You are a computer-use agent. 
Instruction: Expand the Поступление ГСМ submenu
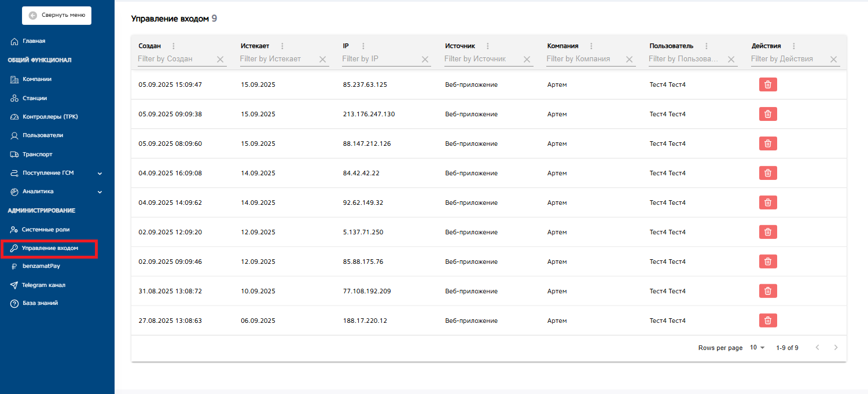tap(100, 173)
